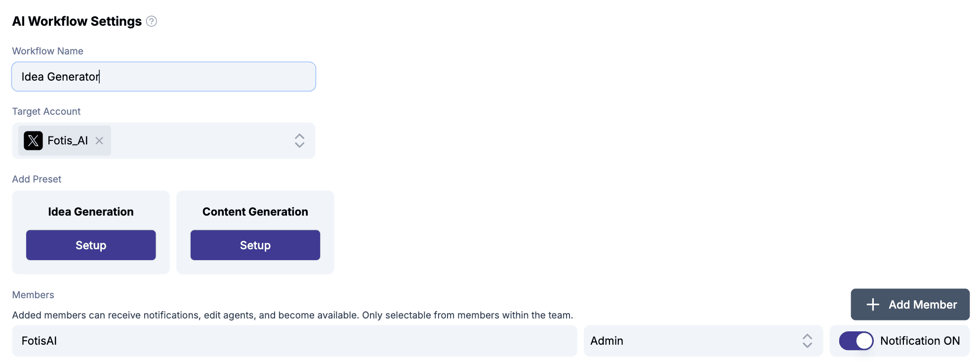Click the Idea Generation preset card title
Screen dimensions: 980x362
tap(91, 212)
